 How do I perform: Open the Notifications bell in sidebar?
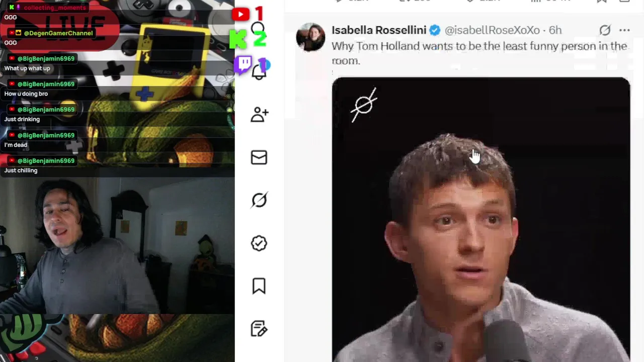point(259,72)
